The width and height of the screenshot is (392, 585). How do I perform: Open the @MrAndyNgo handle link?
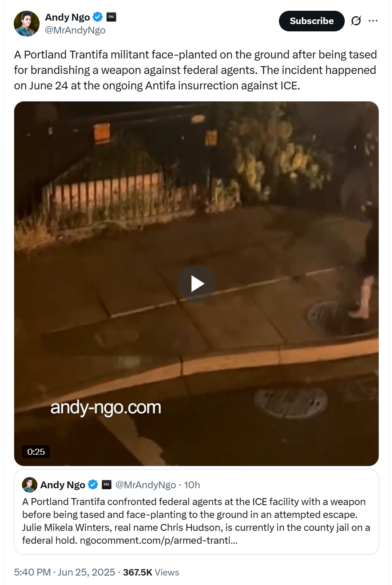pos(75,30)
